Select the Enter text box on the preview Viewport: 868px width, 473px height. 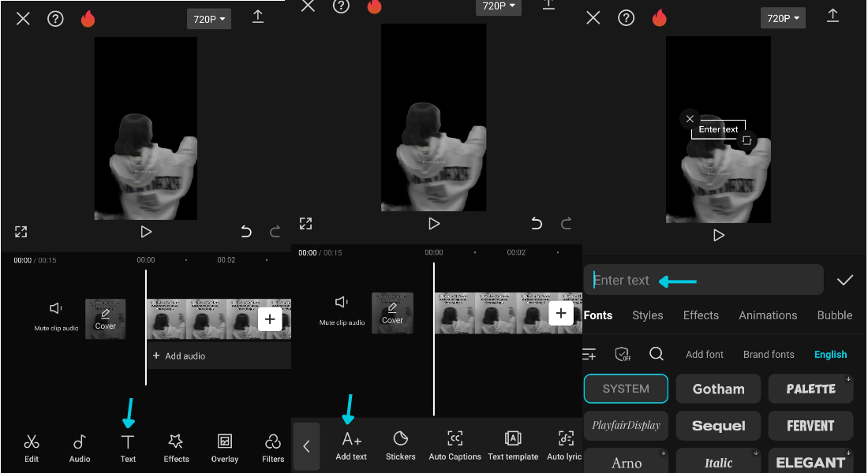click(718, 129)
